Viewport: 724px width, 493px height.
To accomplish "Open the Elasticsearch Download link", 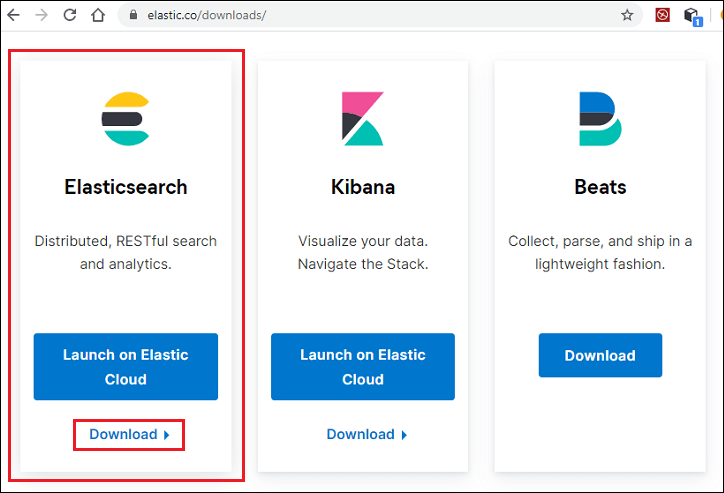I will click(x=129, y=434).
